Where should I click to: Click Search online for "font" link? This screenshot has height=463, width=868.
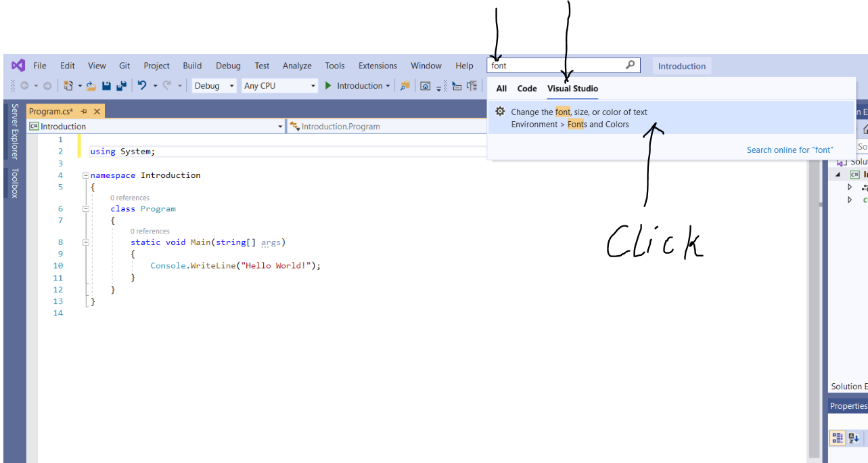click(790, 150)
